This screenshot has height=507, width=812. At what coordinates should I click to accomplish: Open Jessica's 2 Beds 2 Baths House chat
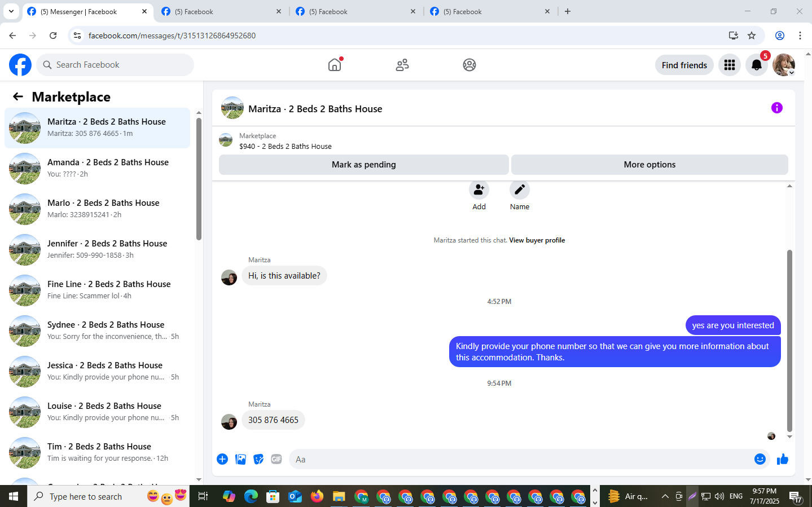point(97,372)
